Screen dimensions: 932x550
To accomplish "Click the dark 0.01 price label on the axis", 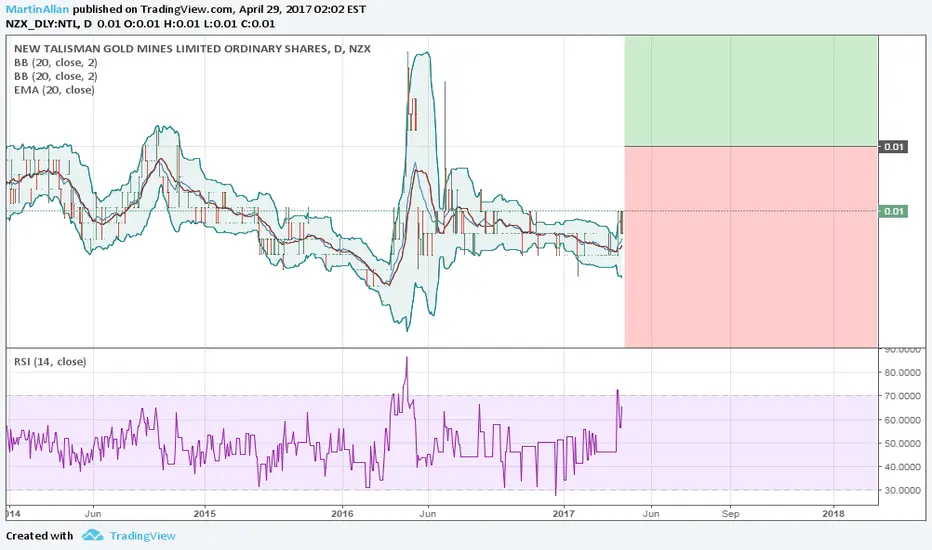I will (893, 147).
